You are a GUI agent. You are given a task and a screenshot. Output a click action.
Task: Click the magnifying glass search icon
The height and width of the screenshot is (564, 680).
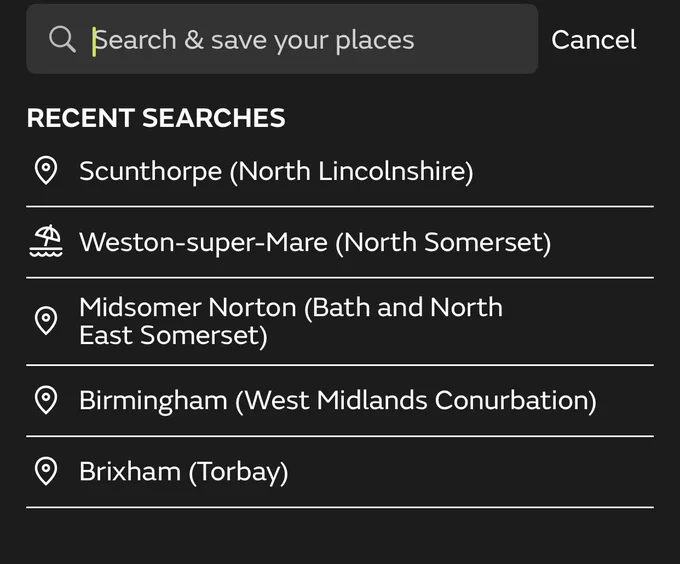(x=62, y=39)
